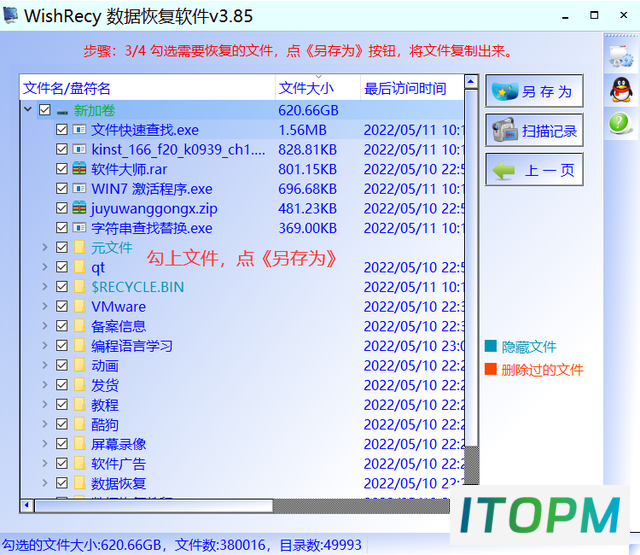This screenshot has width=640, height=555.
Task: Collapse the 新加卷 volume tree node
Action: pos(28,109)
